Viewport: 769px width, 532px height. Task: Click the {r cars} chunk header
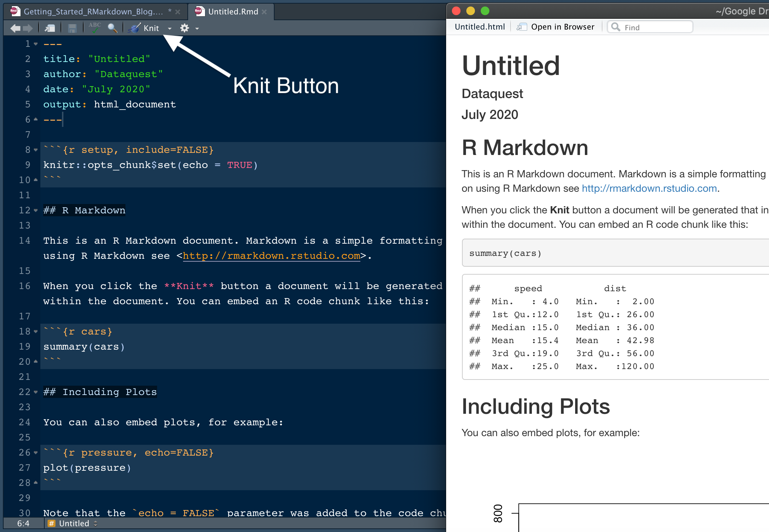78,331
